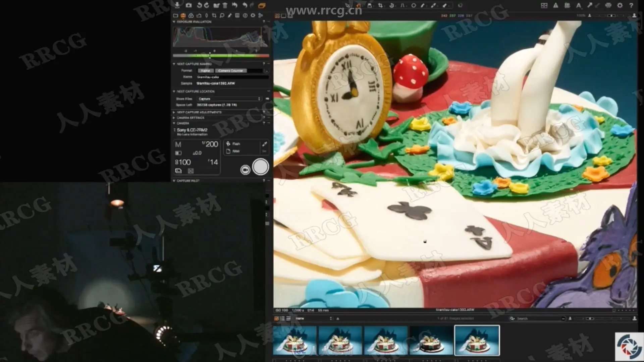Select the Crop tool in cursor toolbar
The height and width of the screenshot is (362, 644).
(x=380, y=5)
